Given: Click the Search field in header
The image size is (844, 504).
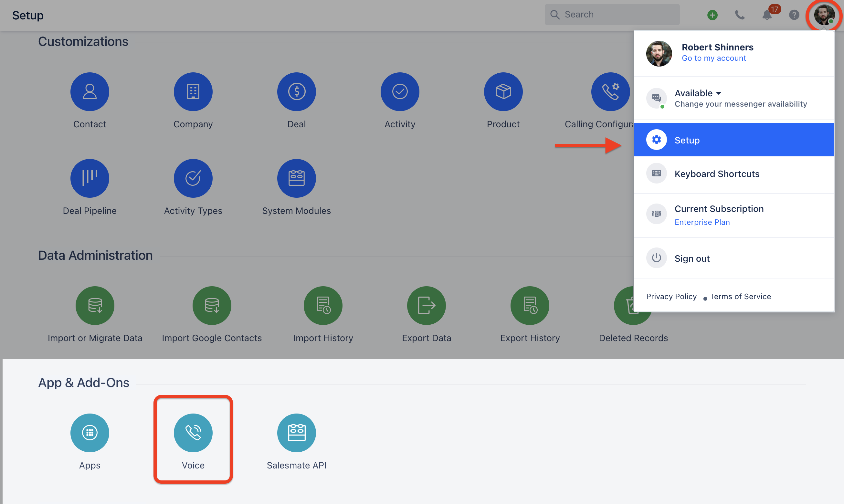Looking at the screenshot, I should coord(612,15).
